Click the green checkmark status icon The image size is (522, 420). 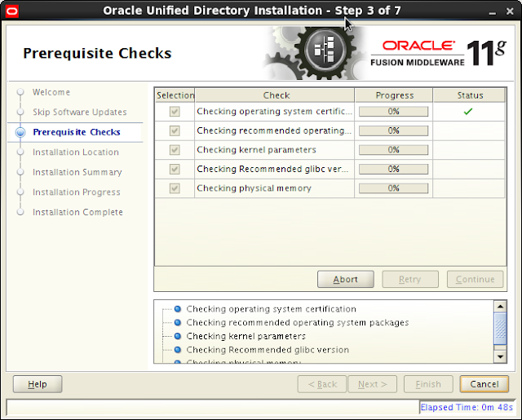click(468, 112)
